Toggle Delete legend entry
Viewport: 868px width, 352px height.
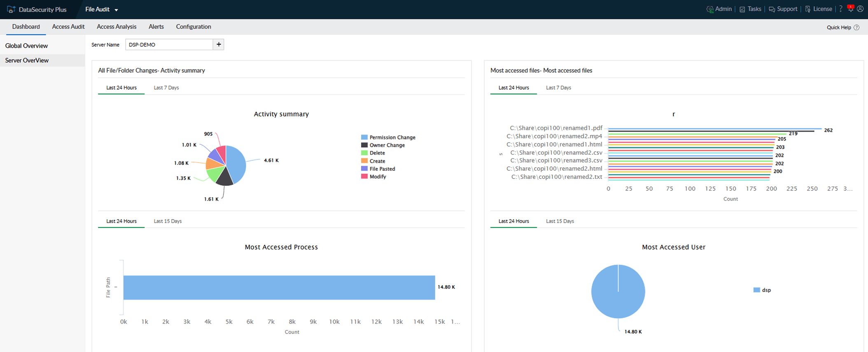[x=373, y=153]
